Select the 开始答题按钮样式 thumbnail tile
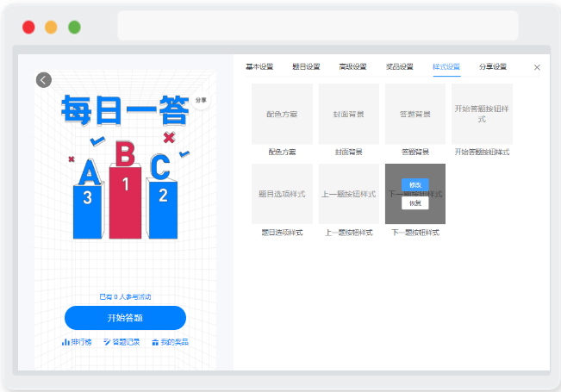 tap(482, 114)
